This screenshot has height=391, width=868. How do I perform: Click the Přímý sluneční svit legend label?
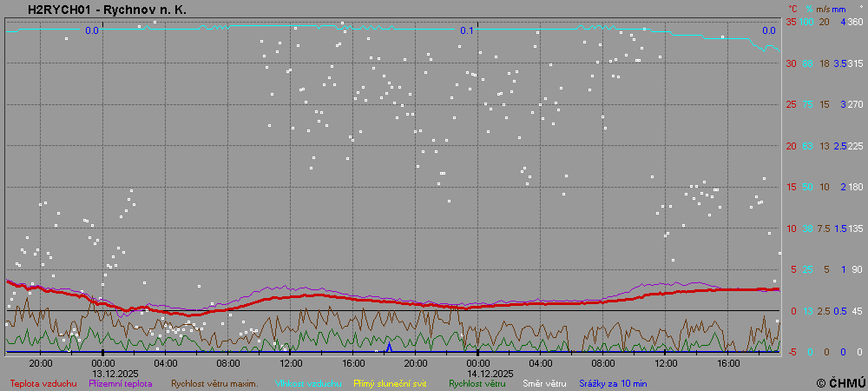pyautogui.click(x=388, y=382)
